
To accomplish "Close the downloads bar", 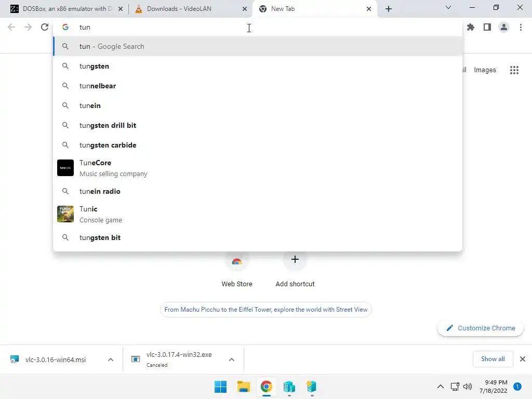I will 523,359.
